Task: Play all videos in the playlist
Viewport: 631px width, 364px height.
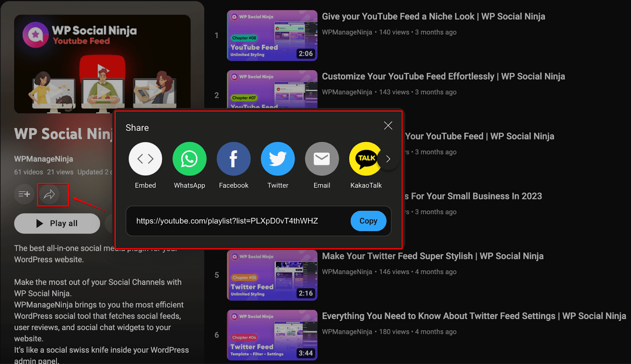Action: 57,223
